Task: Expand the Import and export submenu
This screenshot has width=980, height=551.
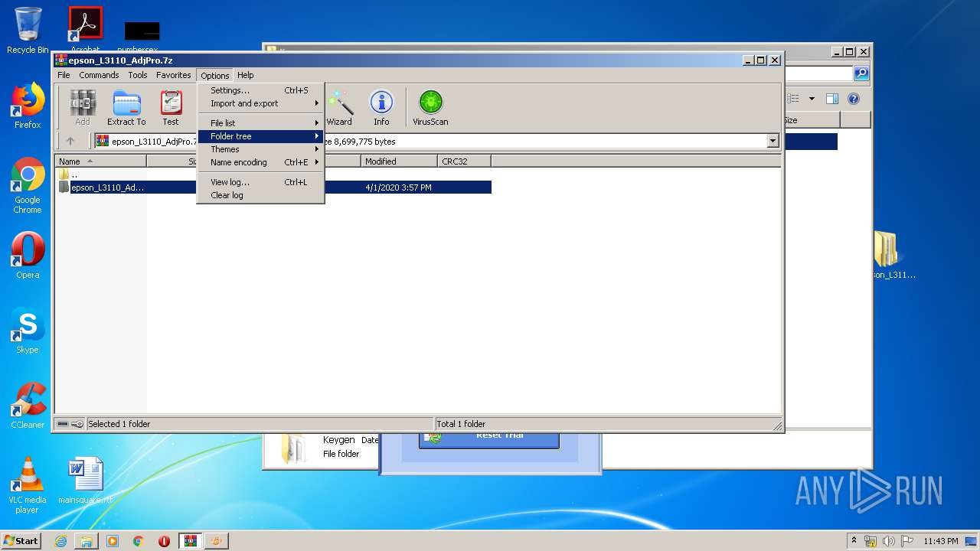Action: [260, 103]
